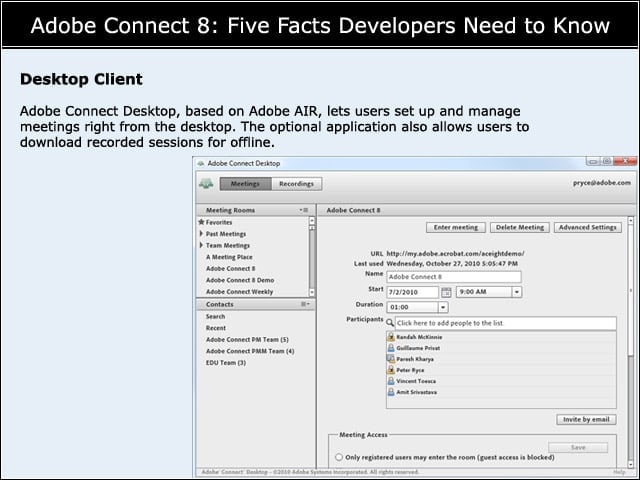The image size is (640, 480).
Task: Click Peter Ryce's participant avatar icon
Action: coord(391,370)
